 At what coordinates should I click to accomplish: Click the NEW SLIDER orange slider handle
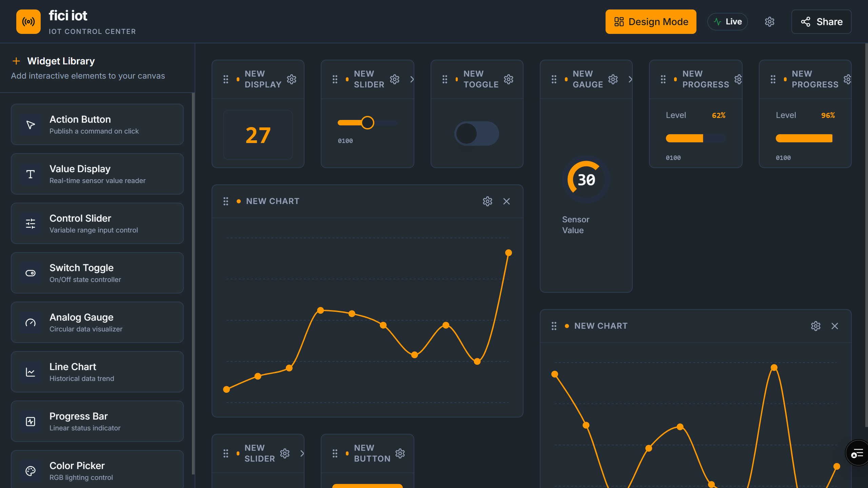point(367,123)
